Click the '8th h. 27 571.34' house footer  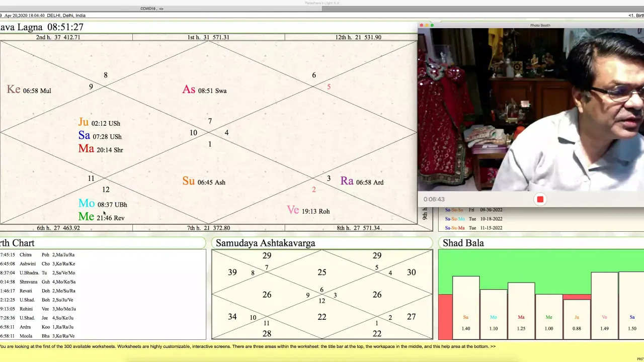[x=358, y=228]
